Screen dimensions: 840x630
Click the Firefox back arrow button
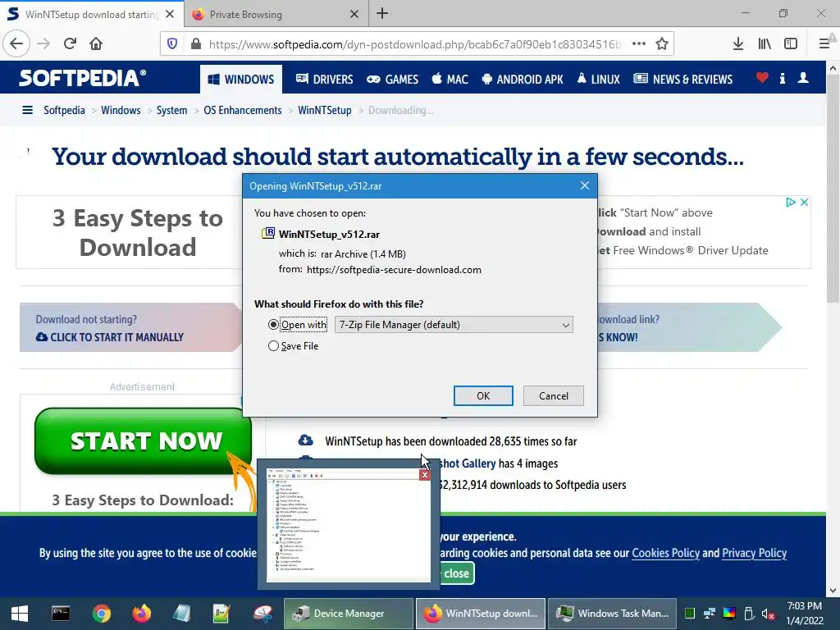pos(16,43)
